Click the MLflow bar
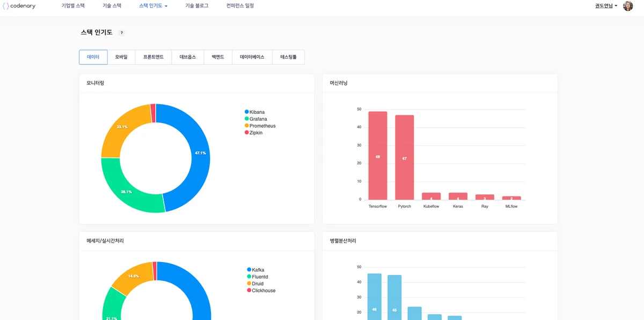Image resolution: width=644 pixels, height=320 pixels. coord(512,198)
